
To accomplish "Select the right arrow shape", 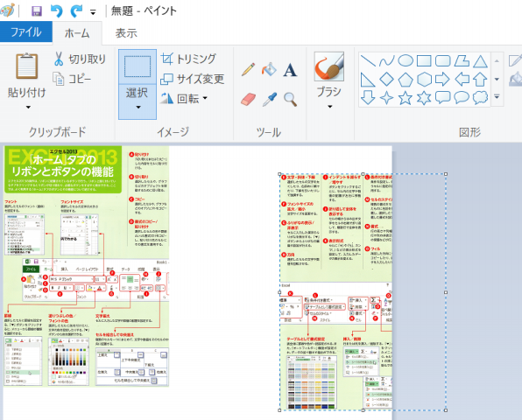I will click(443, 80).
